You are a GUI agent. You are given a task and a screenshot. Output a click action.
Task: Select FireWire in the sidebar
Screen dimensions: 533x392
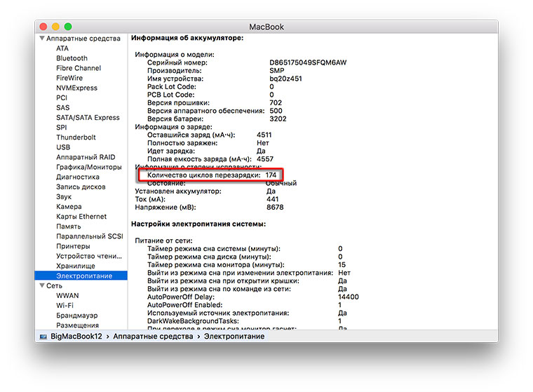pyautogui.click(x=69, y=78)
